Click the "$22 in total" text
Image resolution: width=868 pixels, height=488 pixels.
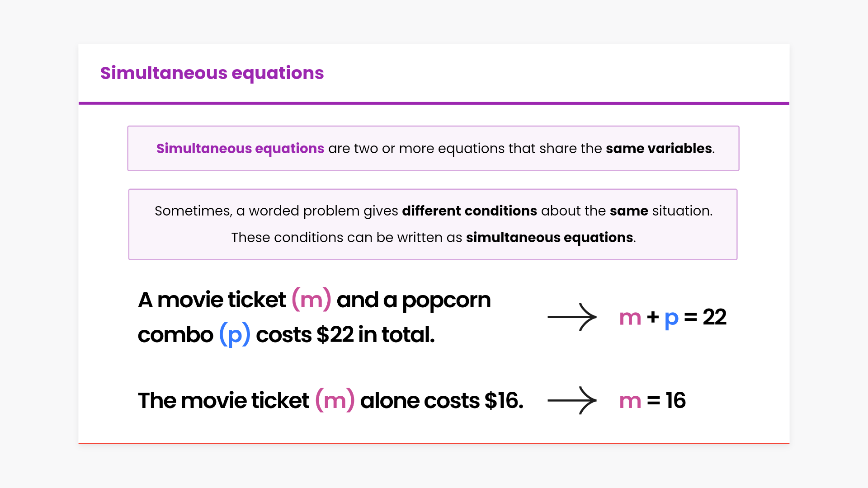click(375, 335)
